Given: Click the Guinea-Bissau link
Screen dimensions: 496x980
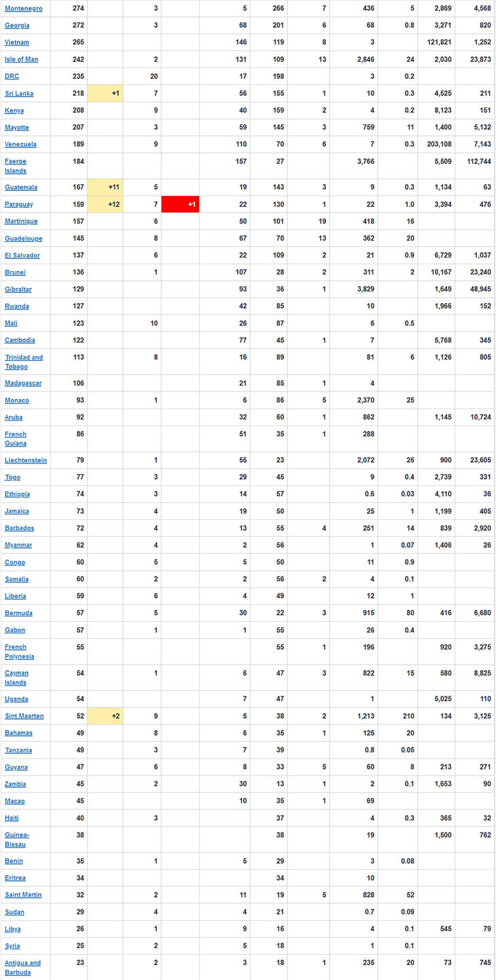Looking at the screenshot, I should pyautogui.click(x=16, y=839).
